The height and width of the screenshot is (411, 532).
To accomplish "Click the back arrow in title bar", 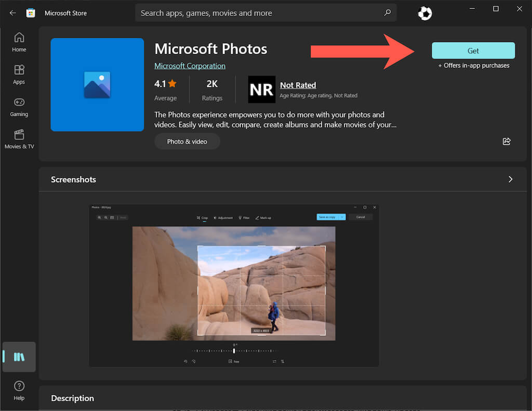I will point(13,13).
